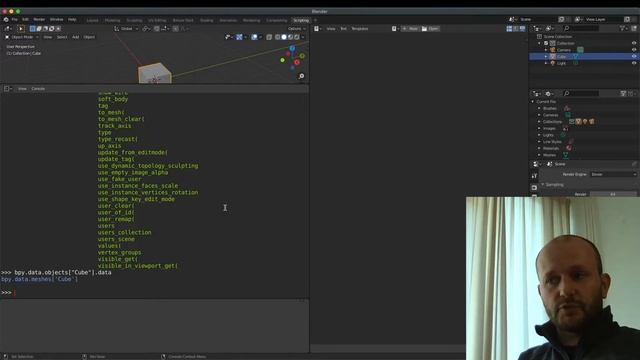Click the zoom magnifier icon in 3D viewport

[x=301, y=76]
